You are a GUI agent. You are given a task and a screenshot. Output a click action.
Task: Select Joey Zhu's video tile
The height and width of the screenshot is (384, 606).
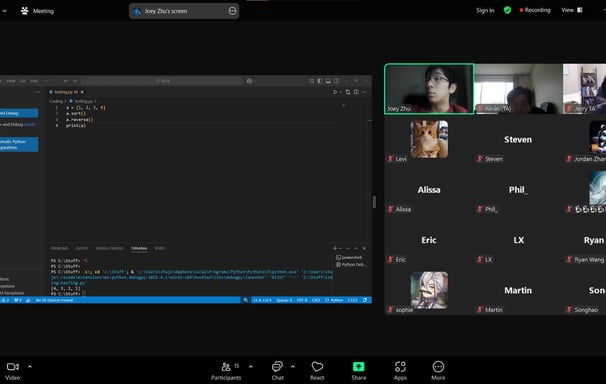point(429,89)
